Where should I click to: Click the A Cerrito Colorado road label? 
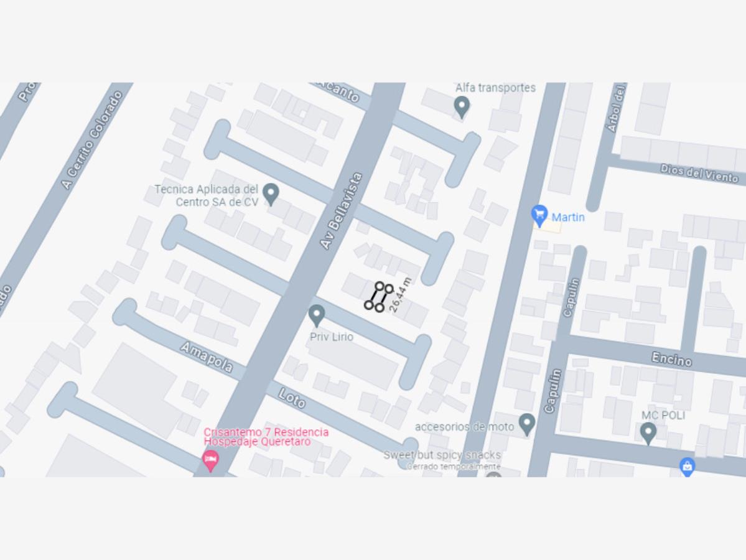pos(92,140)
